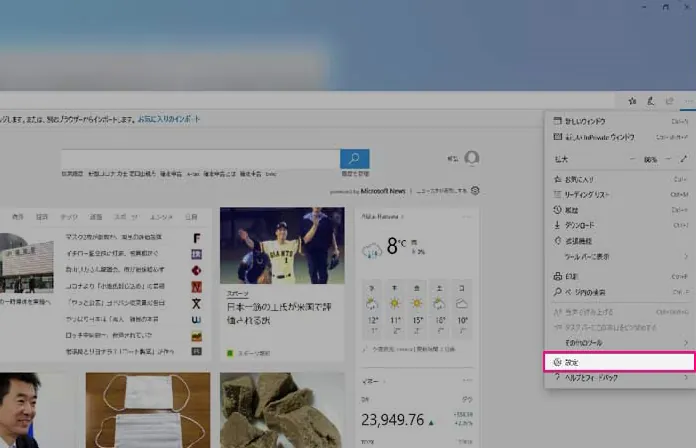Click the Add notes pen icon in toolbar
The image size is (696, 448).
(x=650, y=101)
